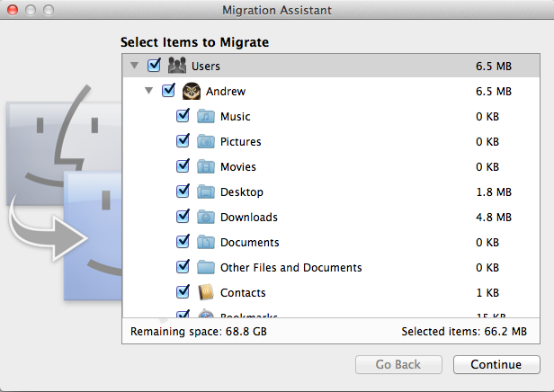
Task: Click the Contacts address book icon
Action: [207, 292]
